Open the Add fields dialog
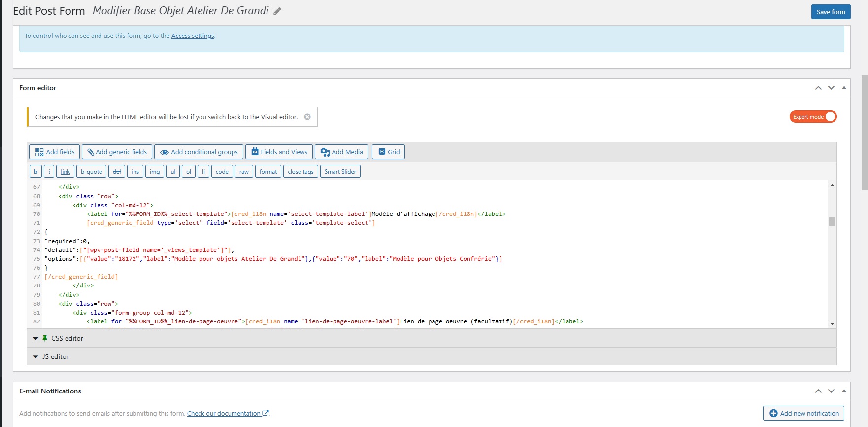The width and height of the screenshot is (868, 427). click(55, 152)
